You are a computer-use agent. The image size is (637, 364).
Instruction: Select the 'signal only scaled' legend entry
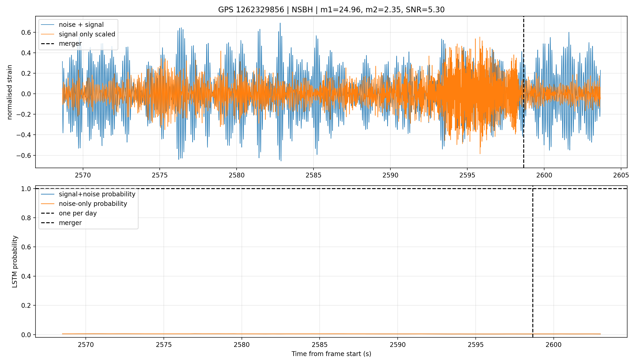point(78,34)
